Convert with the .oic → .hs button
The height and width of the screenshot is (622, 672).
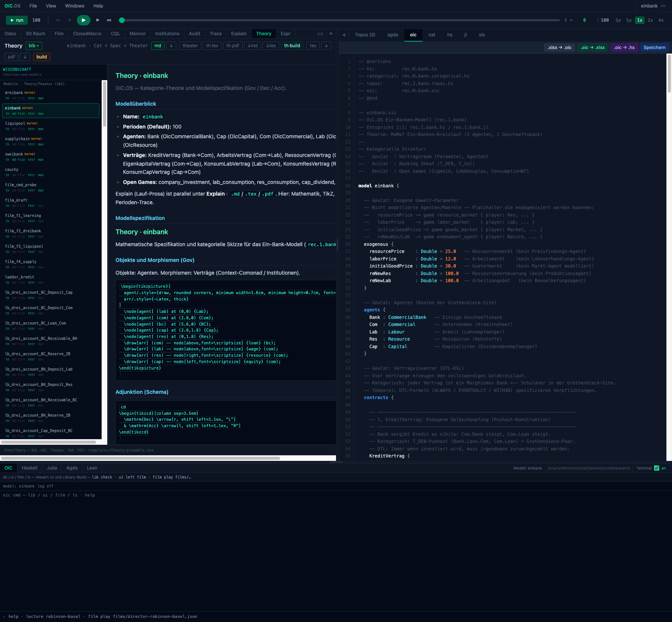click(x=624, y=48)
